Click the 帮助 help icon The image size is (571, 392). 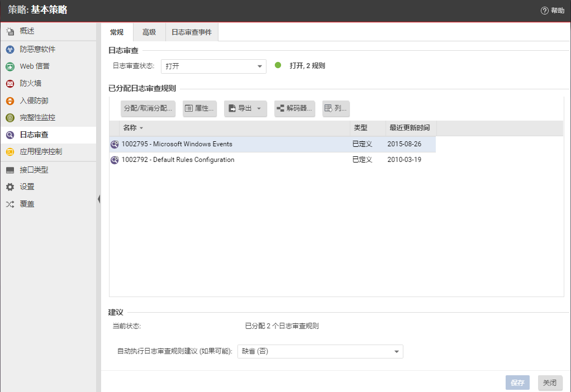tap(544, 11)
